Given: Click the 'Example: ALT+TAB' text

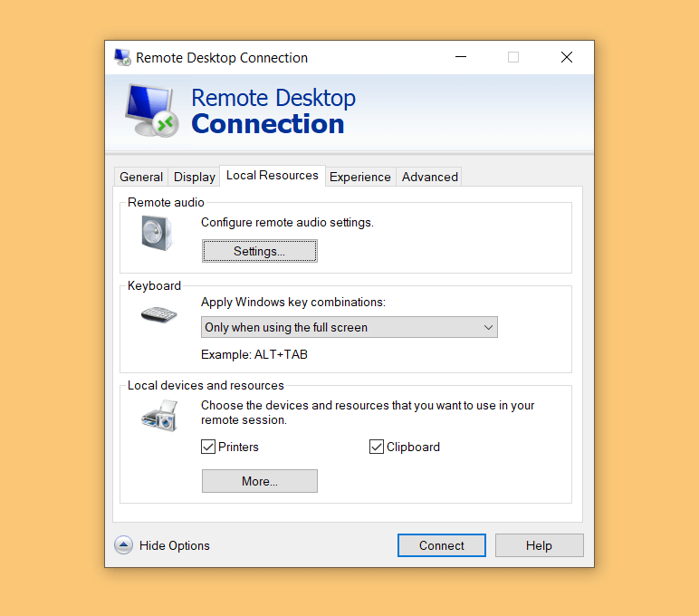Looking at the screenshot, I should [x=254, y=354].
